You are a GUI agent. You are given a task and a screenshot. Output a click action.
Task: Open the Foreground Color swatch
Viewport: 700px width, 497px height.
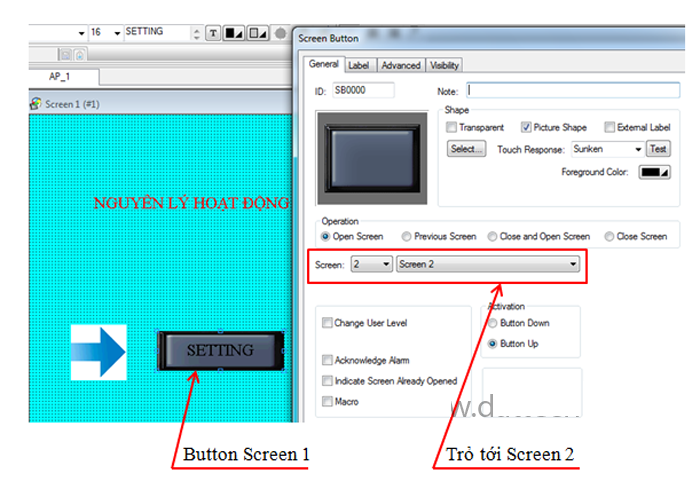pos(654,172)
